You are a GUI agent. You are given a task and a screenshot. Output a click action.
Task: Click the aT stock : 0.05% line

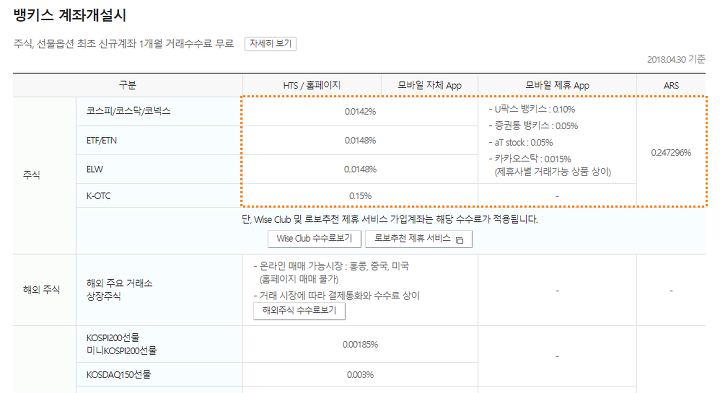point(521,143)
